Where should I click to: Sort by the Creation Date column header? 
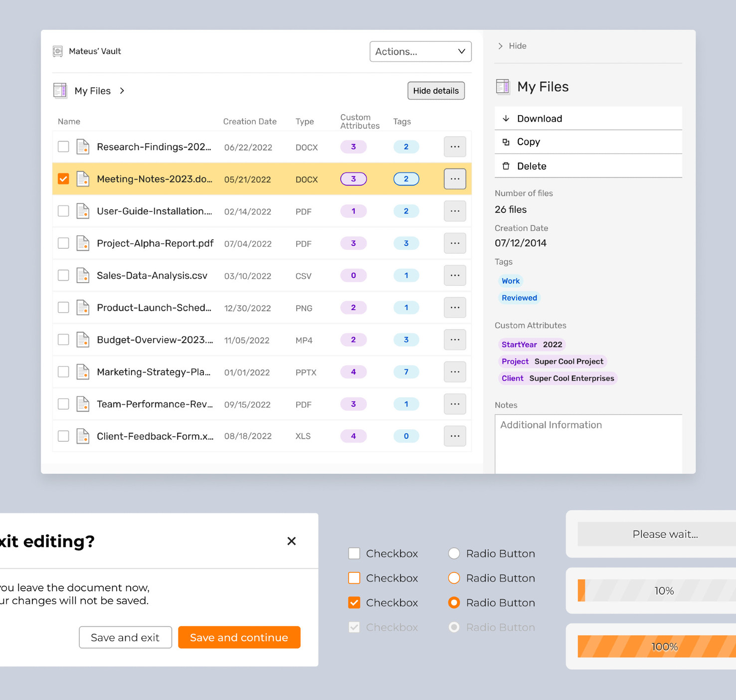250,122
